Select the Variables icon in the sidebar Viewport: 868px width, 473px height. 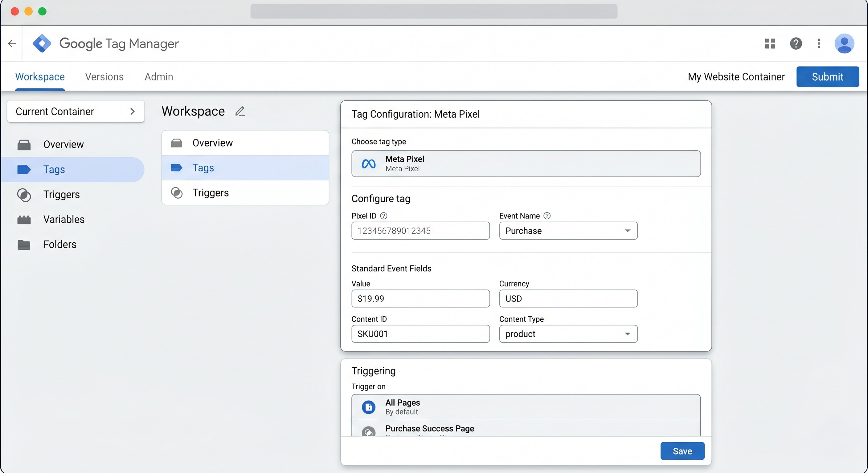24,219
